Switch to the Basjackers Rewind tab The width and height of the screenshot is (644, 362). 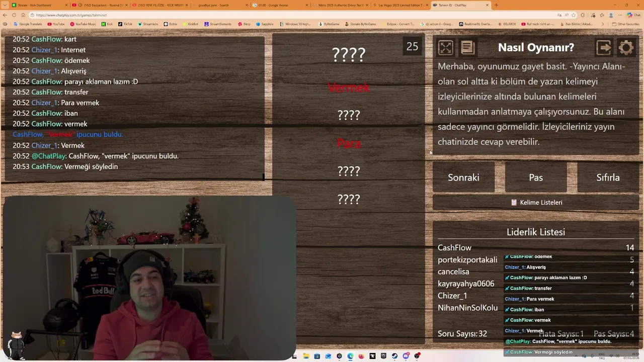(100, 5)
